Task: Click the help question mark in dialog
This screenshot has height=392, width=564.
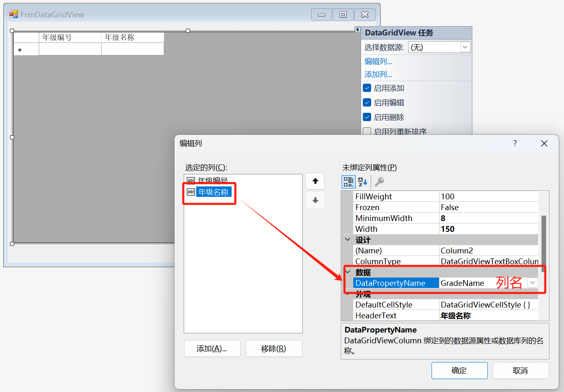Action: tap(515, 144)
